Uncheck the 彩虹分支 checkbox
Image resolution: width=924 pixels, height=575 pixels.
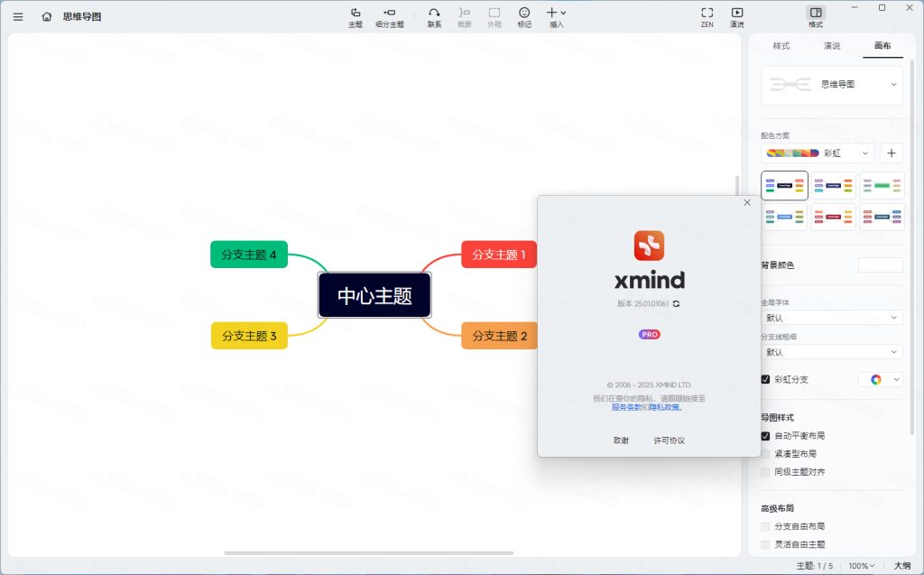pyautogui.click(x=765, y=379)
